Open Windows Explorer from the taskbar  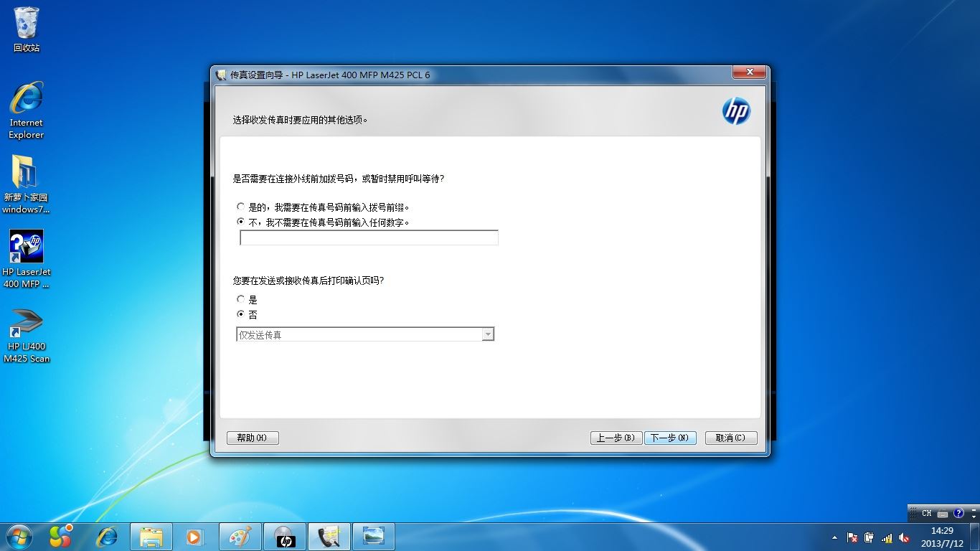151,537
